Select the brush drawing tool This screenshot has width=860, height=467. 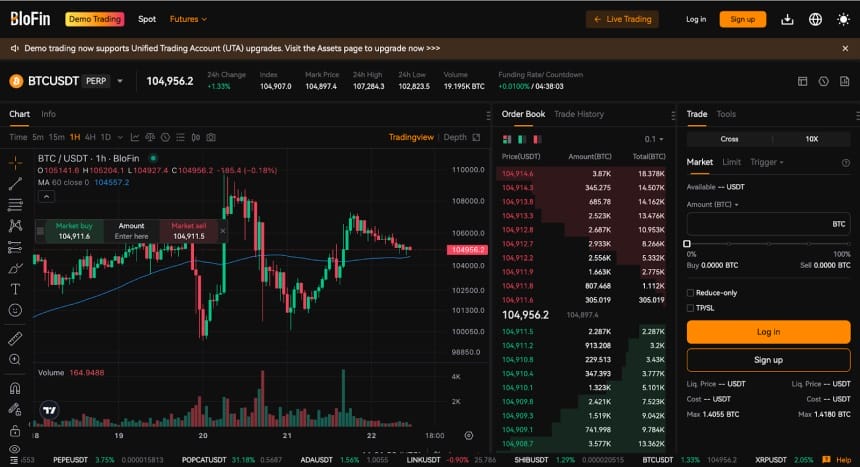pyautogui.click(x=15, y=268)
